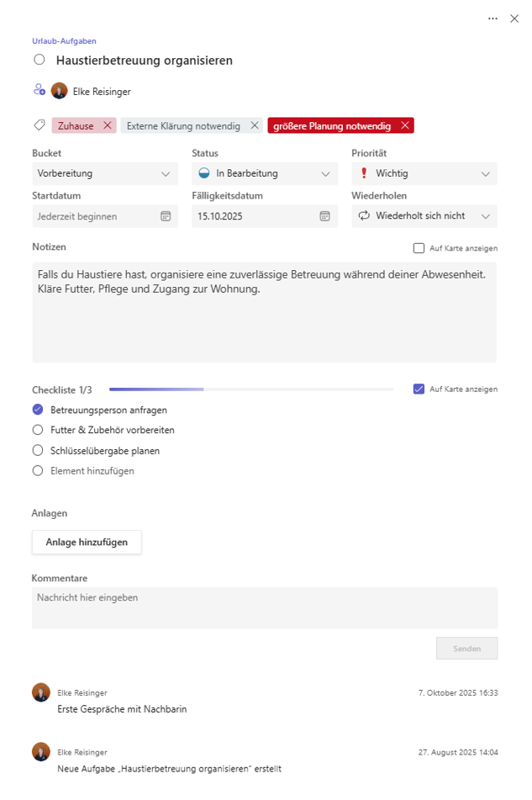Open the Urlaub-Aufgaben plan link
Viewport: 532px width, 800px height.
click(64, 40)
